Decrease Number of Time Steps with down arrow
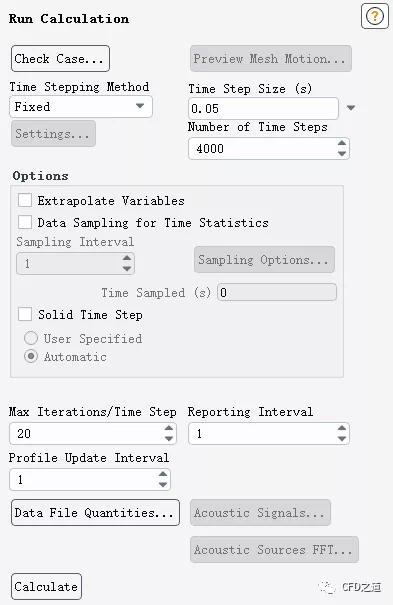This screenshot has width=393, height=605. [342, 153]
